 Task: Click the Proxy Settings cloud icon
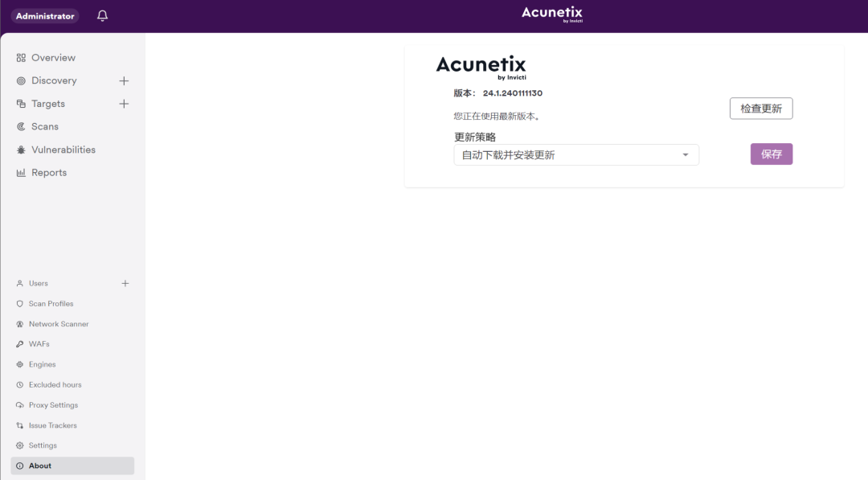coord(20,405)
